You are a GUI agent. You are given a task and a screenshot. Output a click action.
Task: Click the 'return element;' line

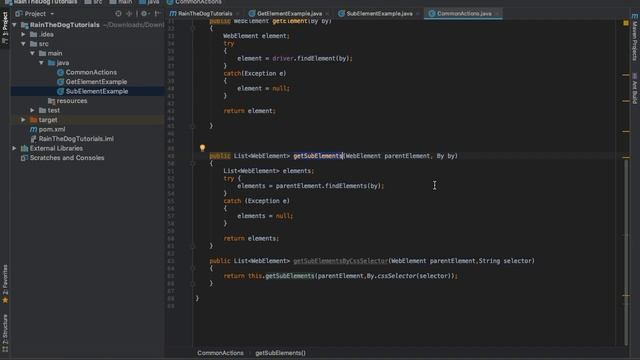pos(249,111)
